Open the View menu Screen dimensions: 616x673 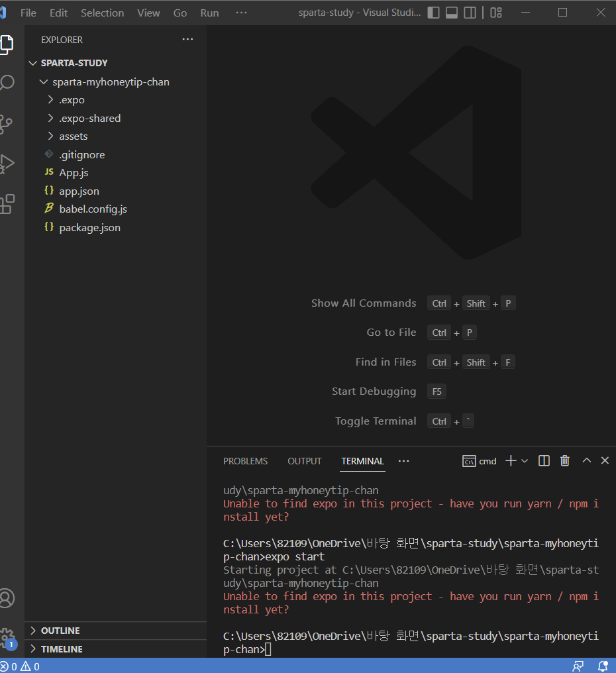pyautogui.click(x=148, y=13)
